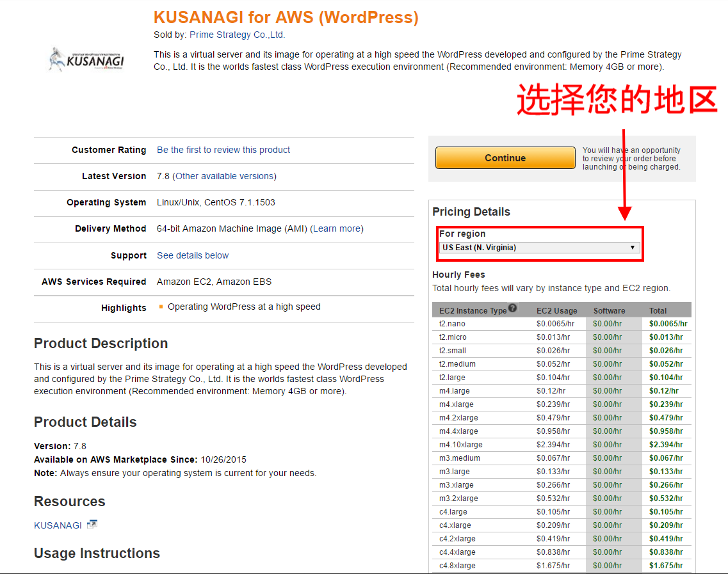Open the For region dropdown
The width and height of the screenshot is (728, 574).
tap(540, 248)
